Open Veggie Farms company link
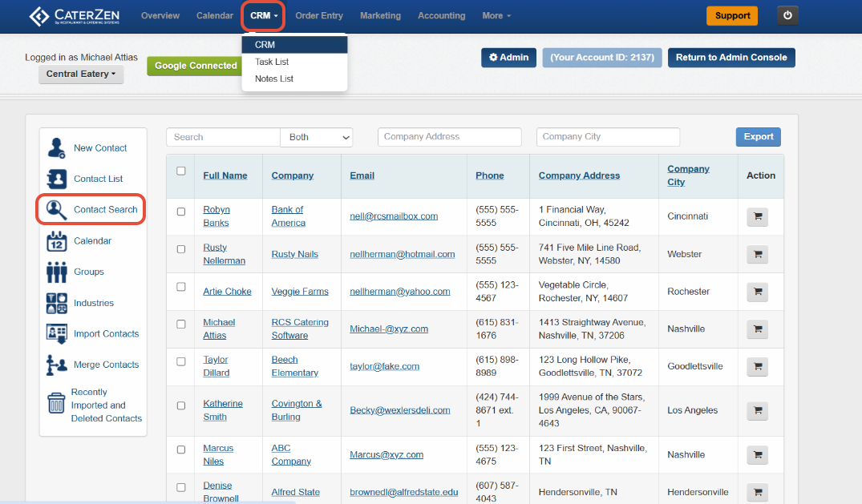Viewport: 862px width, 504px height. (300, 292)
